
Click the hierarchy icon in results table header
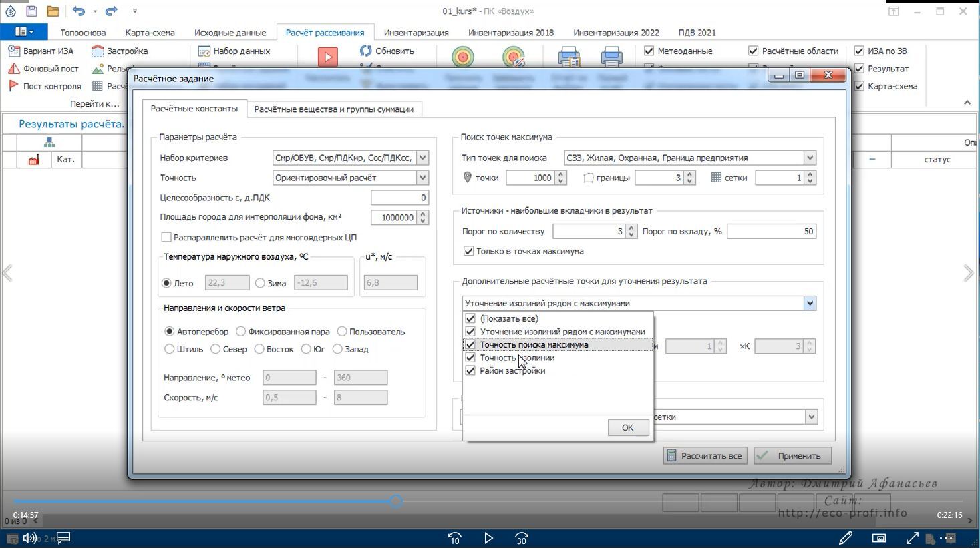tap(49, 142)
